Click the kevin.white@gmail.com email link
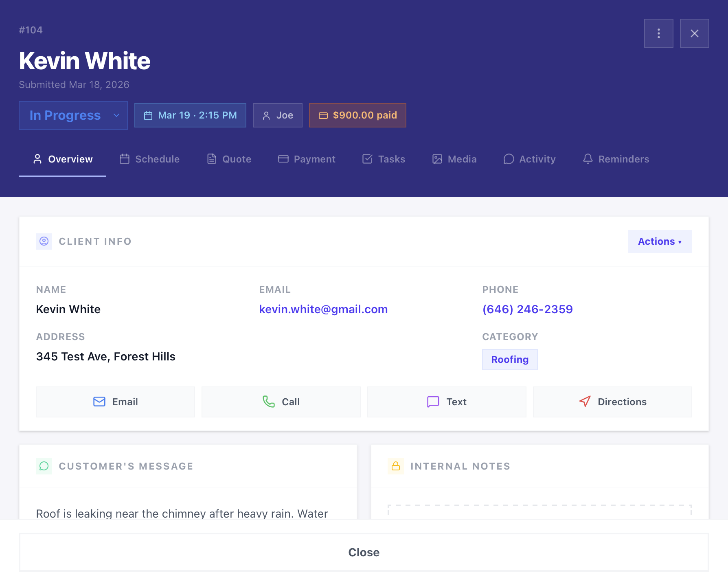 pyautogui.click(x=323, y=310)
